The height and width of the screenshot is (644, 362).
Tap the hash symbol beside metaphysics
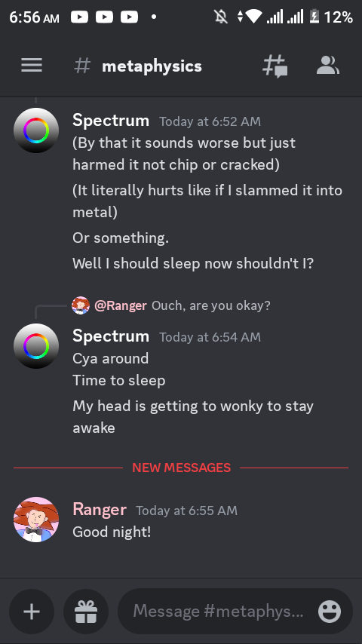[82, 66]
